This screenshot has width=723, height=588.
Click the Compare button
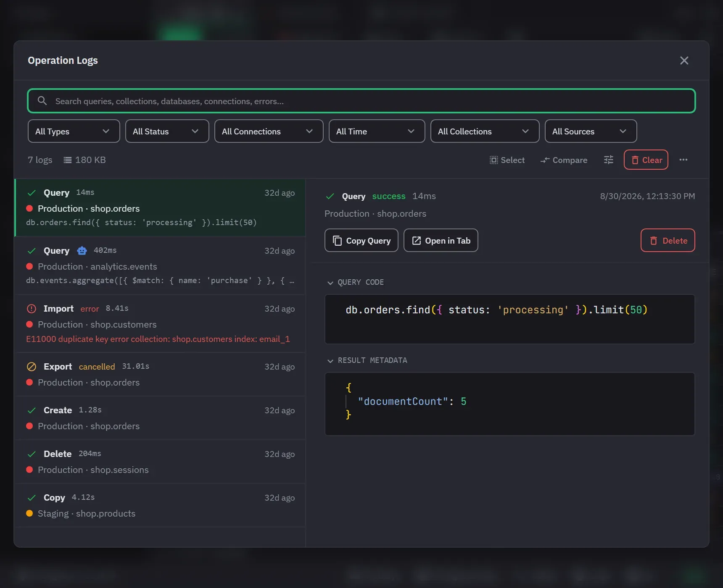tap(564, 160)
